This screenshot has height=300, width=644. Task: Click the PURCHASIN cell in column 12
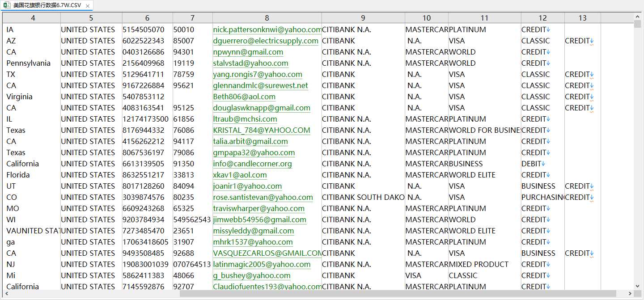pos(542,197)
